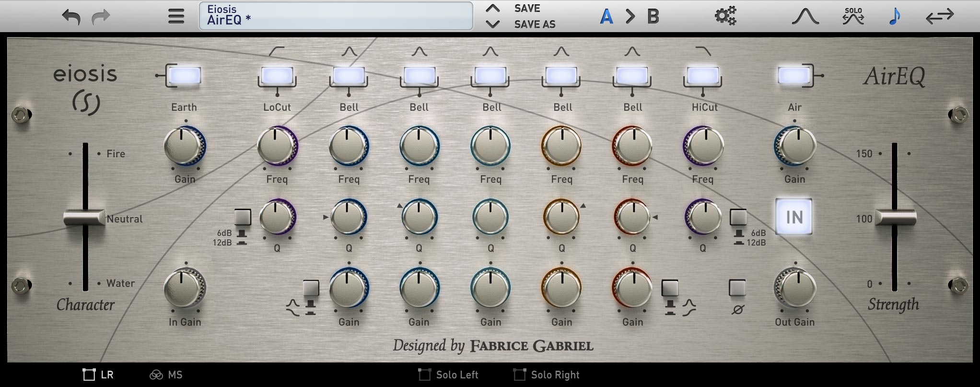
Task: Open the Eiosis AirEQ preset name field
Action: (336, 16)
